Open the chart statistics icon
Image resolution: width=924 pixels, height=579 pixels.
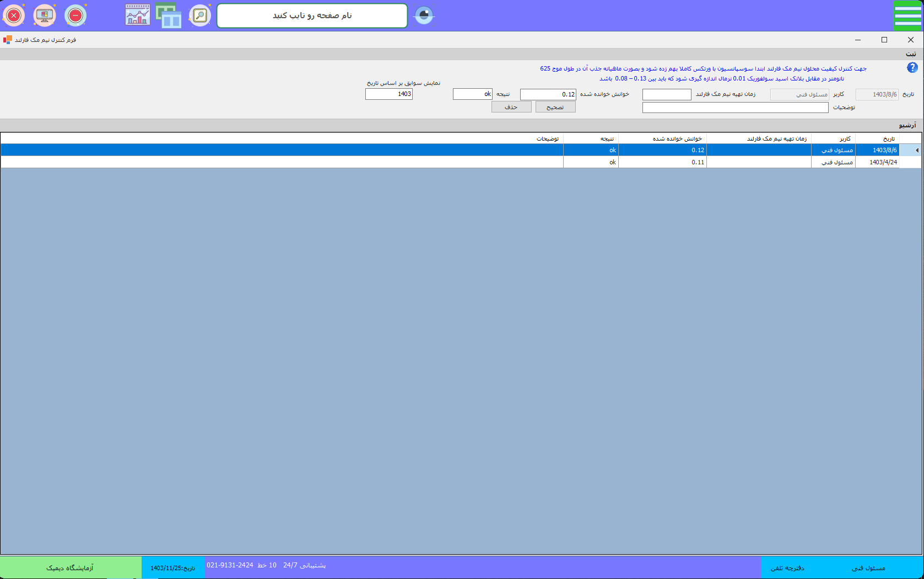tap(137, 15)
